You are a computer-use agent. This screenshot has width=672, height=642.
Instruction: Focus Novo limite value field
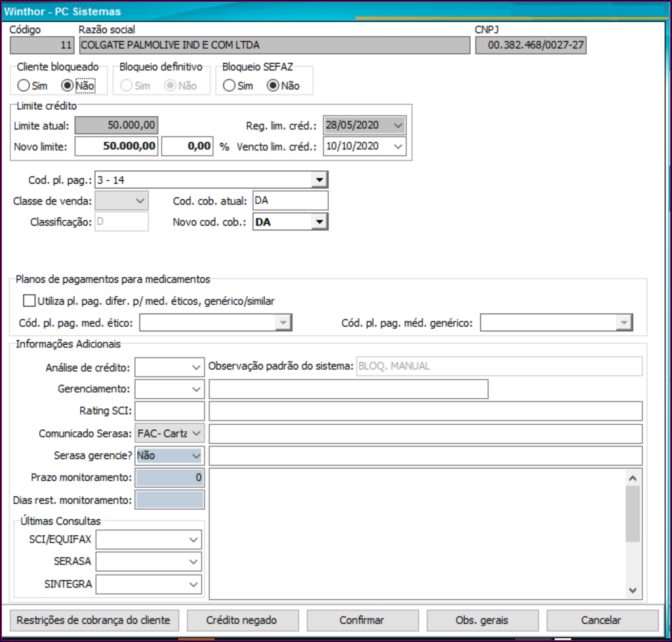tap(117, 146)
